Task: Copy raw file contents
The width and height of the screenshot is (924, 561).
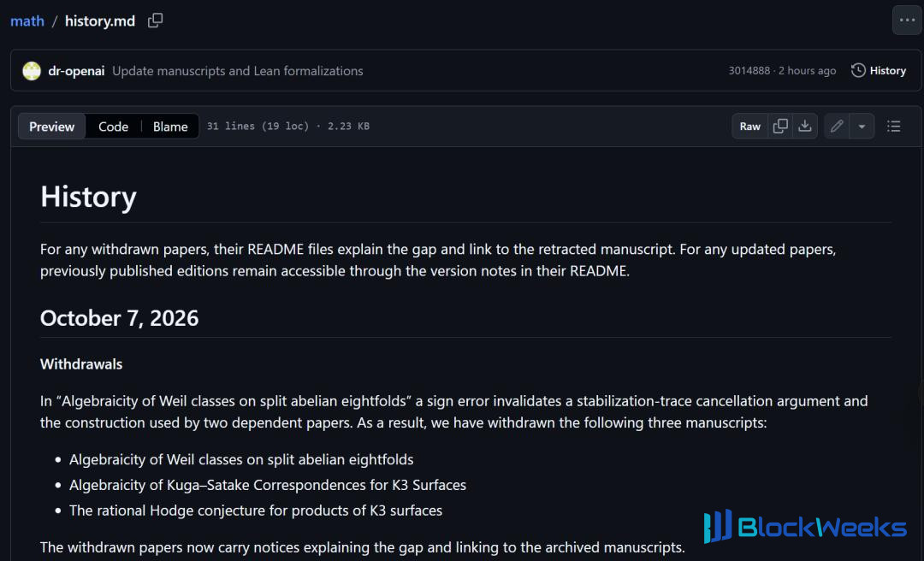Action: coord(780,126)
